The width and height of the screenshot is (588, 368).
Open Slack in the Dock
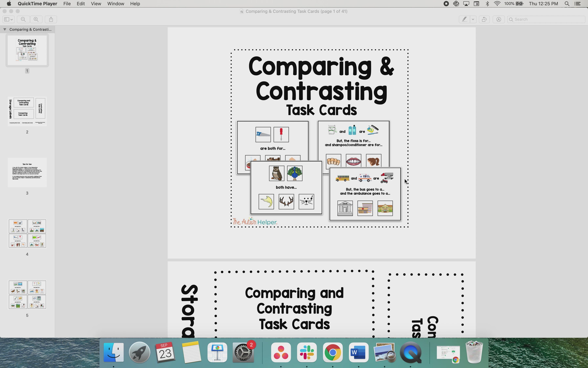pyautogui.click(x=307, y=352)
